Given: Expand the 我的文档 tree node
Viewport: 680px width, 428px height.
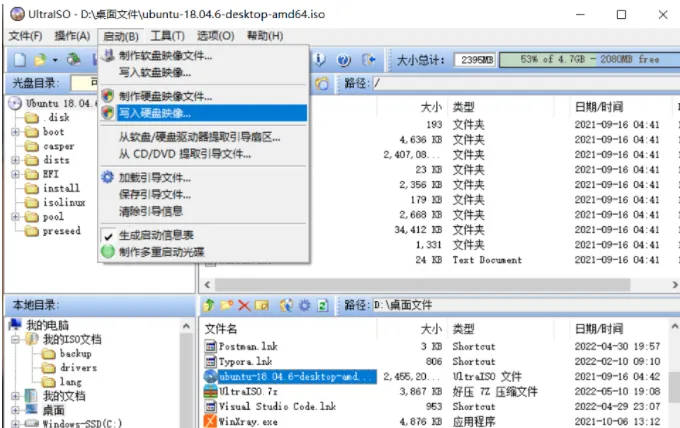Looking at the screenshot, I should [16, 396].
